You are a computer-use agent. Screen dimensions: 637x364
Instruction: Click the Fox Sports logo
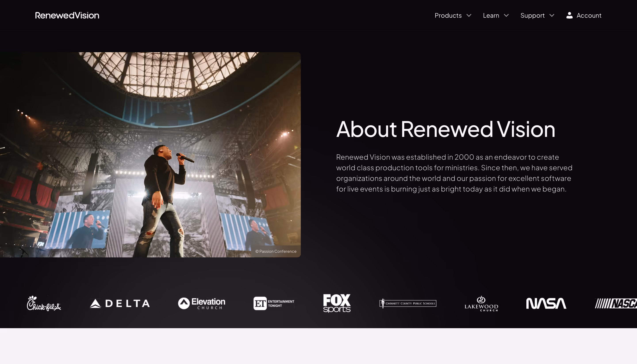(x=337, y=303)
